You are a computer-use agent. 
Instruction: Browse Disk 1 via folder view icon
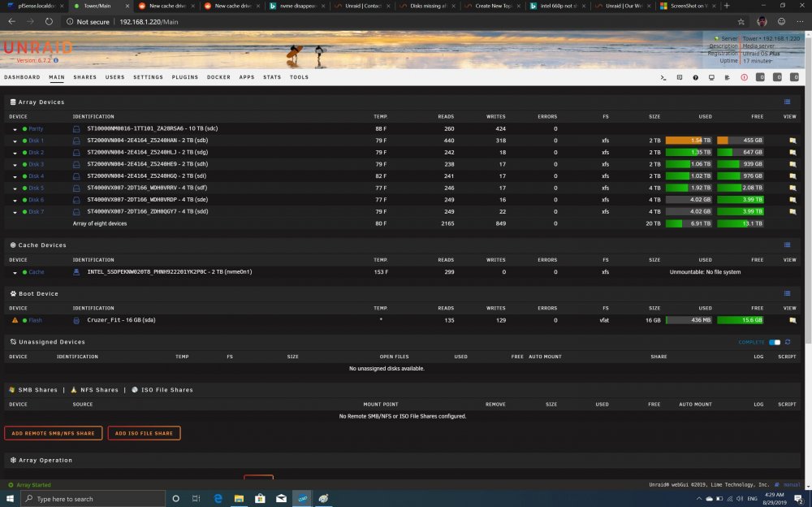pos(793,141)
